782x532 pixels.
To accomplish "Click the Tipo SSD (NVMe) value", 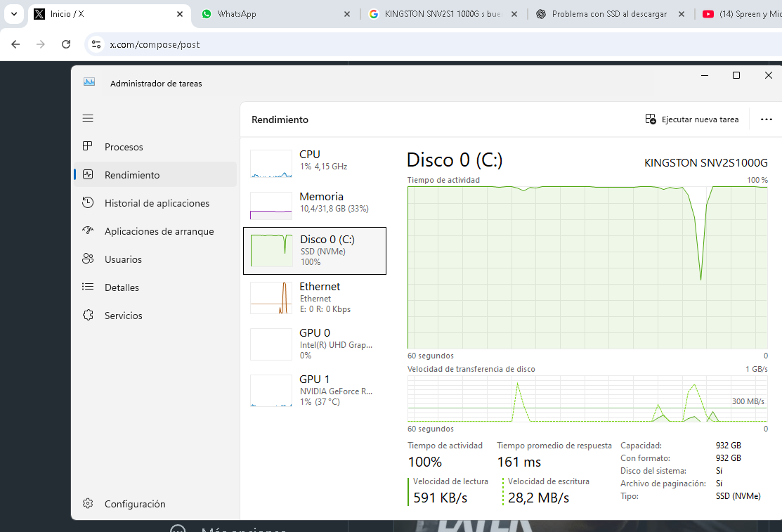I will 738,496.
